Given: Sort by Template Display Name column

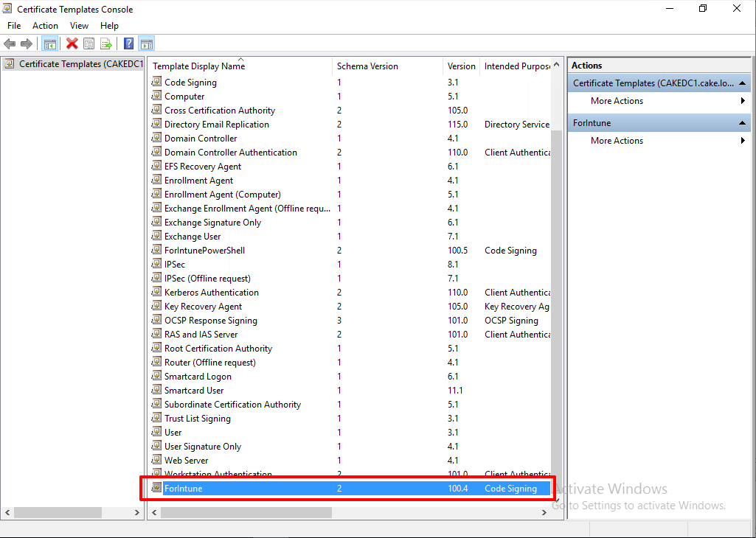Looking at the screenshot, I should (x=240, y=66).
